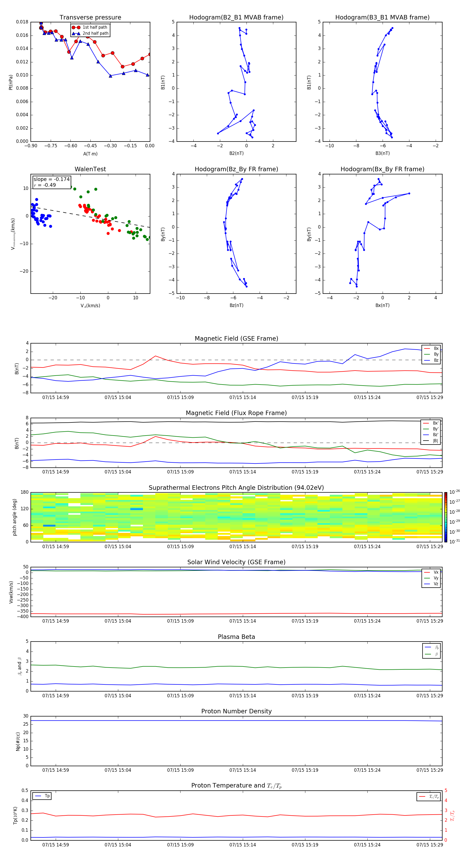
Task: Click the 'Proton Temperature and Te/Tp' title
Action: point(236,786)
